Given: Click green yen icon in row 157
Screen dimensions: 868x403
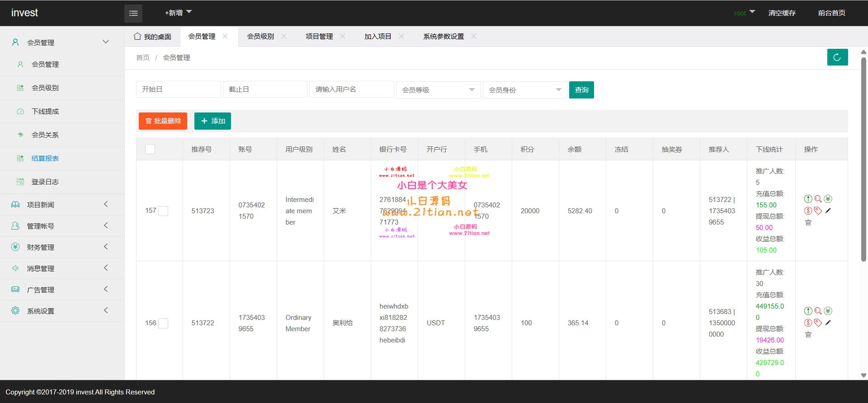Looking at the screenshot, I should point(828,199).
